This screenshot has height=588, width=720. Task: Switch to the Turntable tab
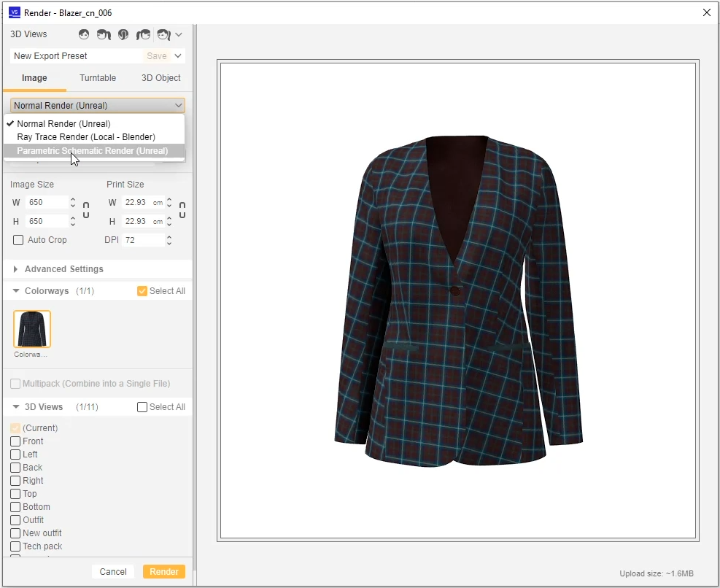(x=98, y=78)
